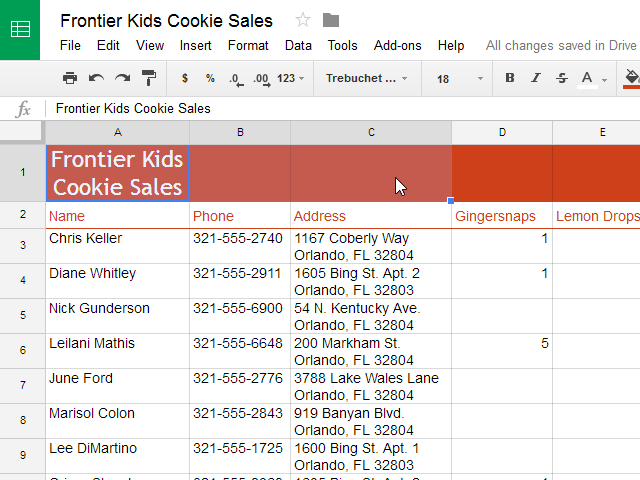The image size is (640, 480).
Task: Click the formula bar input field
Action: 340,108
